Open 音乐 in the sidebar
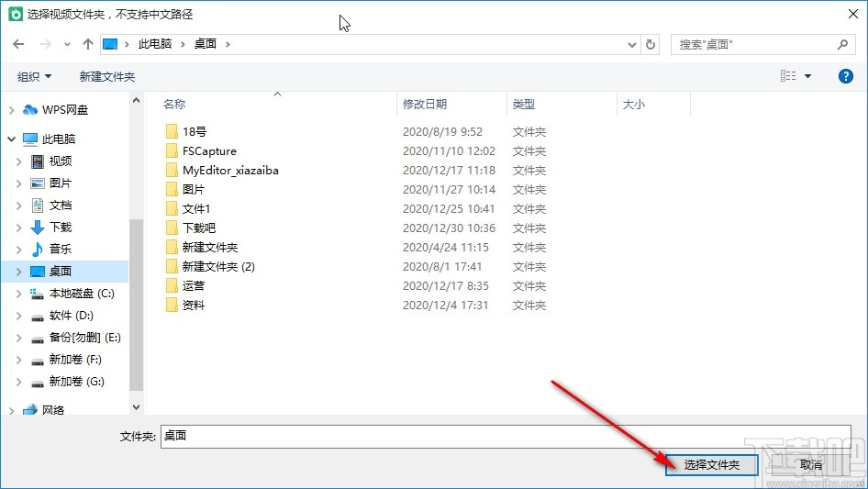The width and height of the screenshot is (868, 489). (x=61, y=250)
